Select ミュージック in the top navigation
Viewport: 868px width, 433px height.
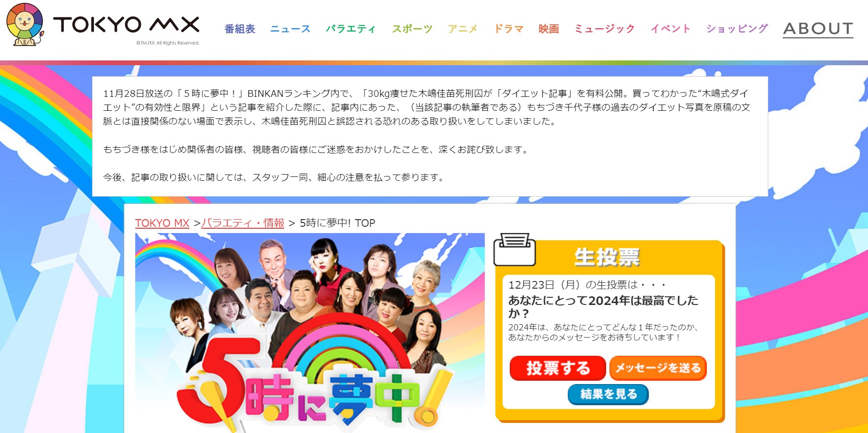coord(604,29)
